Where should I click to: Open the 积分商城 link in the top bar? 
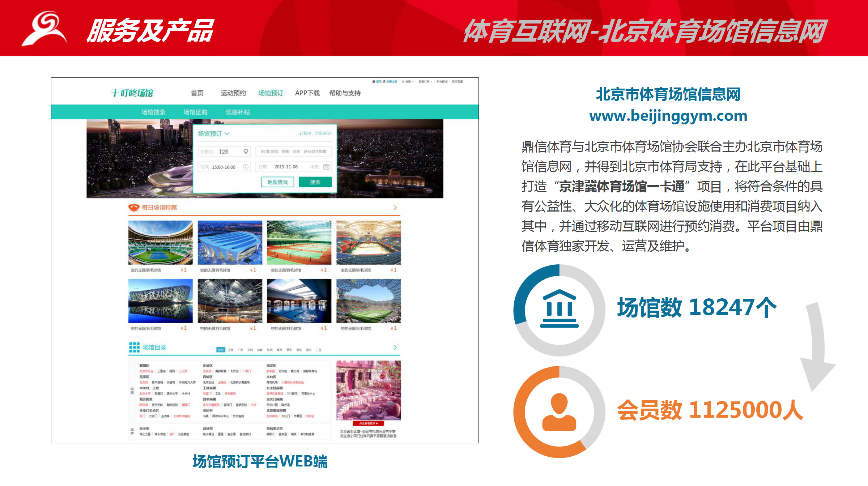[x=442, y=82]
